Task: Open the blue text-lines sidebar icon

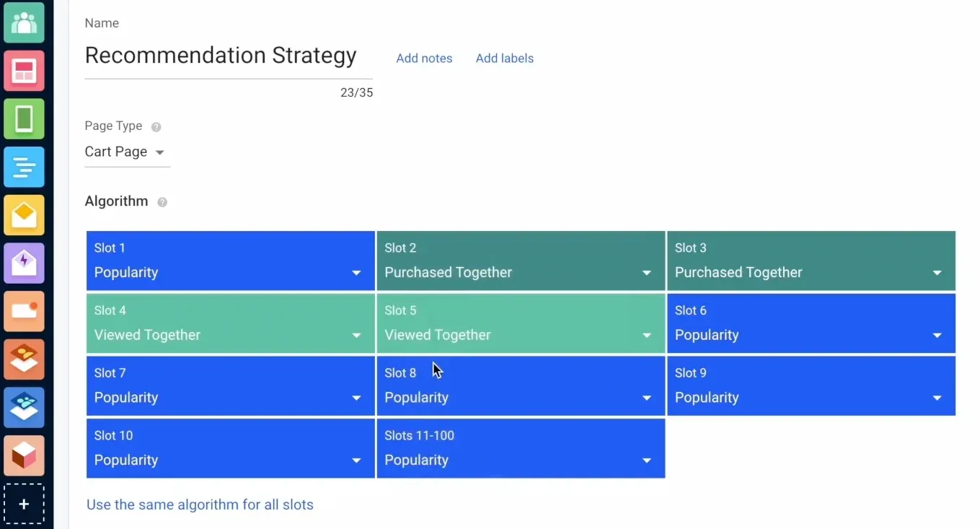Action: 24,167
